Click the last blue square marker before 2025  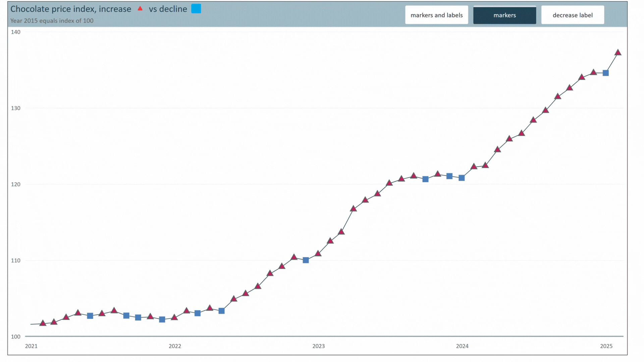pyautogui.click(x=606, y=73)
